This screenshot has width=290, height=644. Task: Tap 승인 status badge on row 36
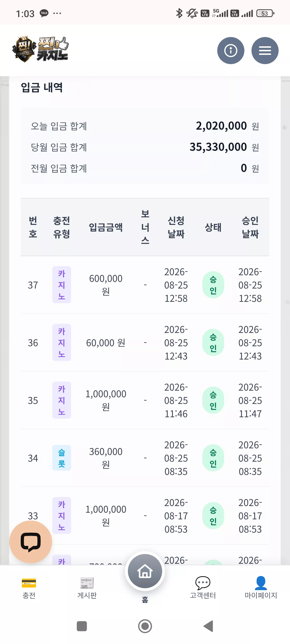(x=213, y=342)
